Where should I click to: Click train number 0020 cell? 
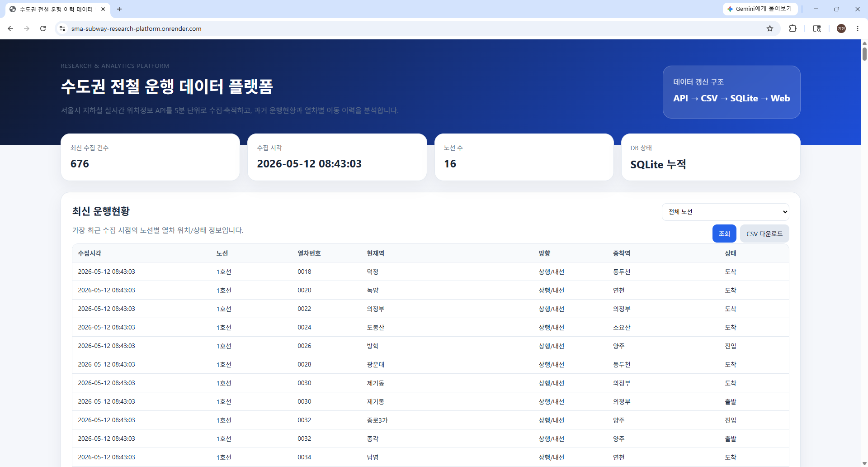(304, 291)
